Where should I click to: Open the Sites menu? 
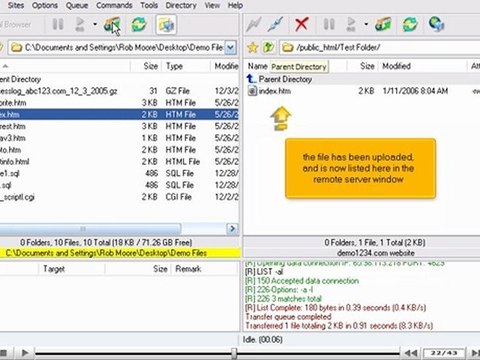(x=16, y=5)
